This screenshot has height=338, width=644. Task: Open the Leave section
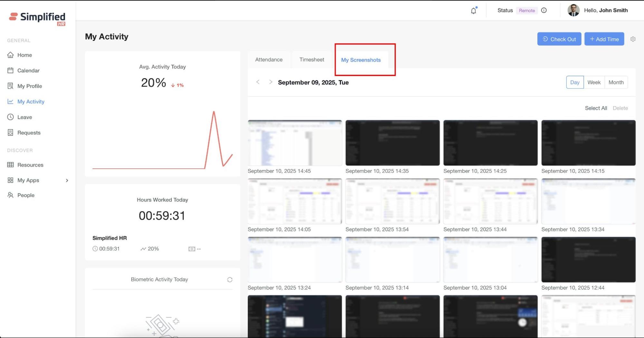click(x=24, y=117)
